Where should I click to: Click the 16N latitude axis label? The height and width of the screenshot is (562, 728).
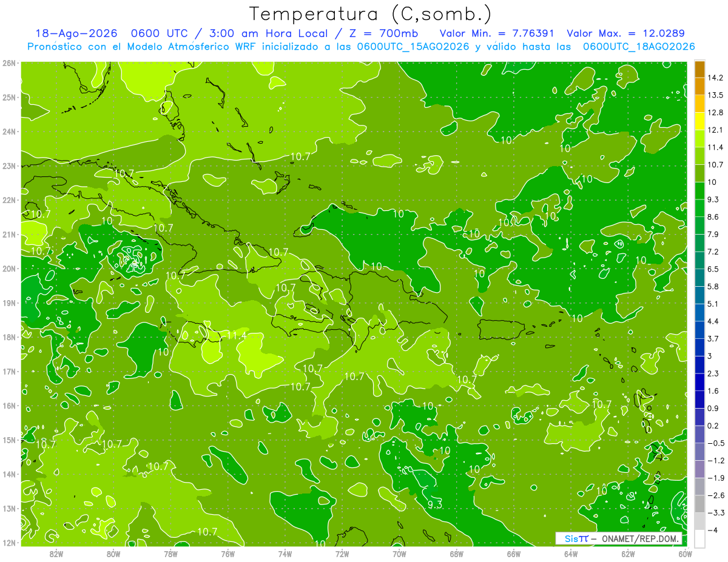point(8,406)
